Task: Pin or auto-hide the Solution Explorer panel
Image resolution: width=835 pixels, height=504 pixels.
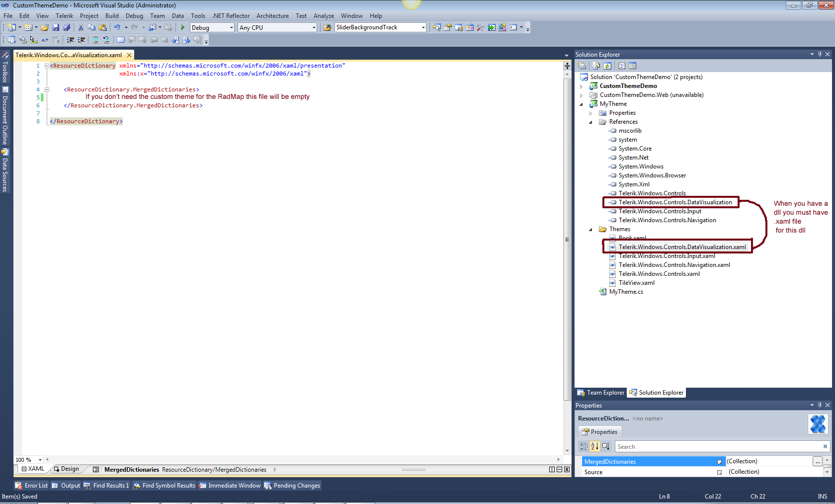Action: (x=820, y=55)
